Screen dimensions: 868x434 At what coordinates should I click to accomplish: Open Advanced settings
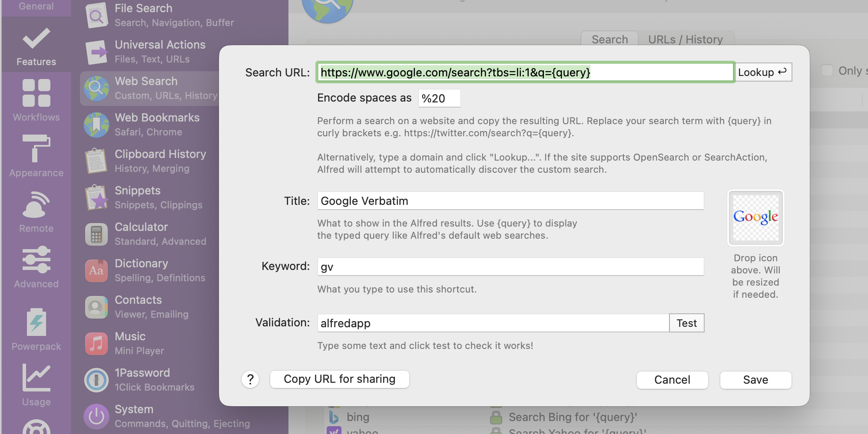(x=36, y=266)
